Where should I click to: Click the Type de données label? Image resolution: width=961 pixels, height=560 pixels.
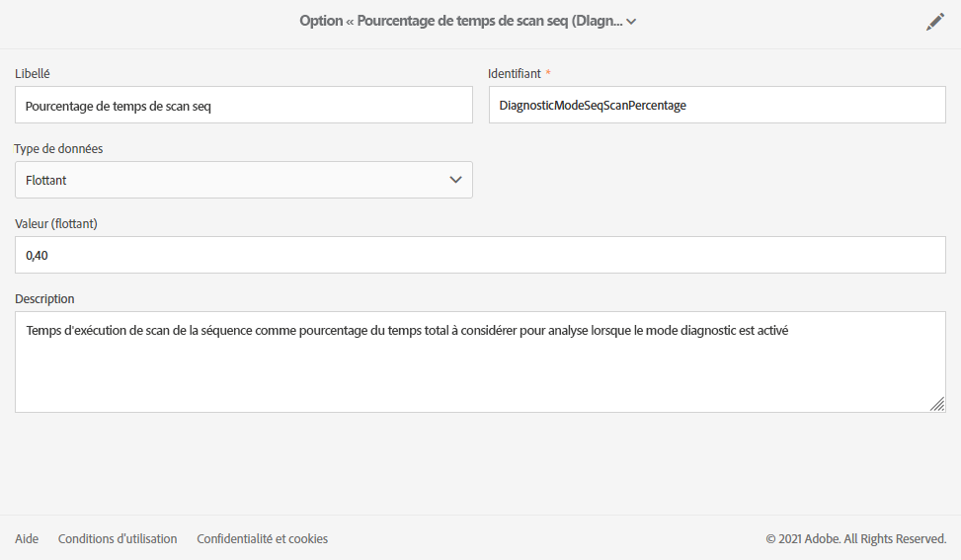58,149
